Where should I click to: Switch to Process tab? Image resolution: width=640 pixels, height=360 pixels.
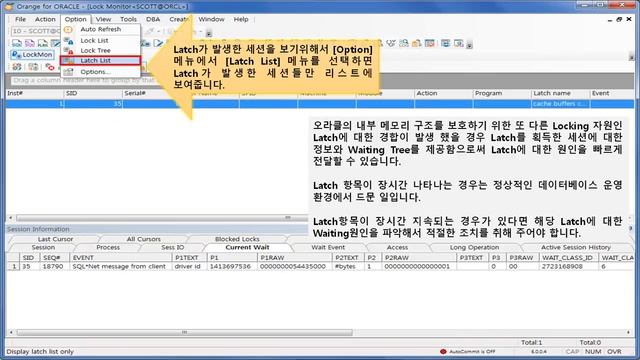pos(108,247)
